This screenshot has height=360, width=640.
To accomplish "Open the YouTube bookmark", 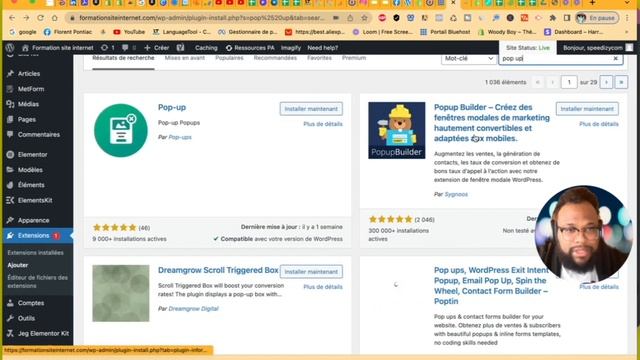I will [x=129, y=32].
